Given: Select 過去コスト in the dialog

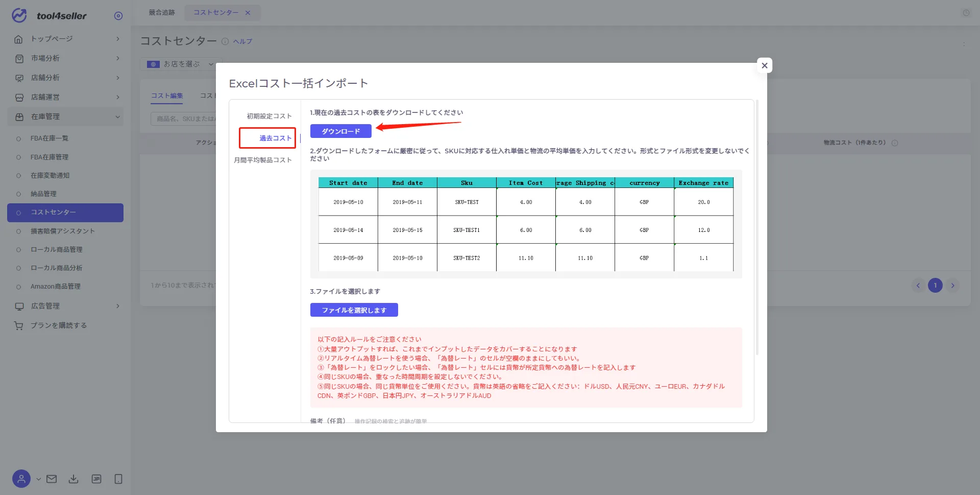Looking at the screenshot, I should click(276, 138).
